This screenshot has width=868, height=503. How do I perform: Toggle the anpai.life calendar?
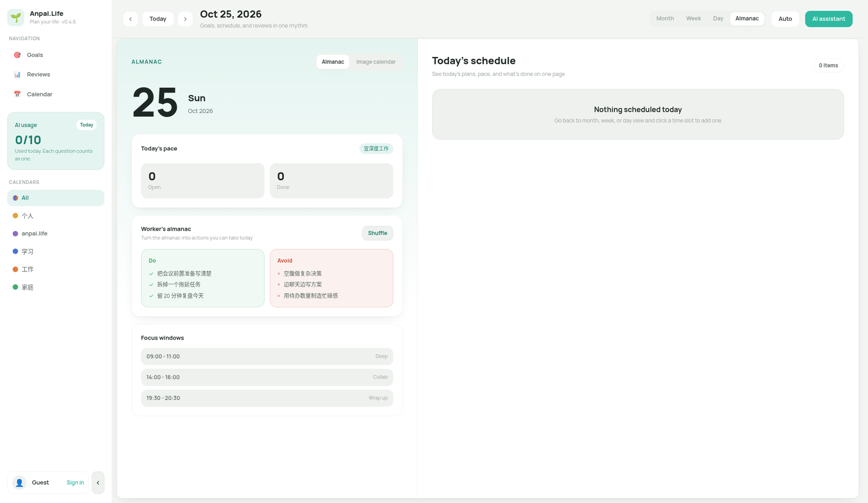pos(56,234)
